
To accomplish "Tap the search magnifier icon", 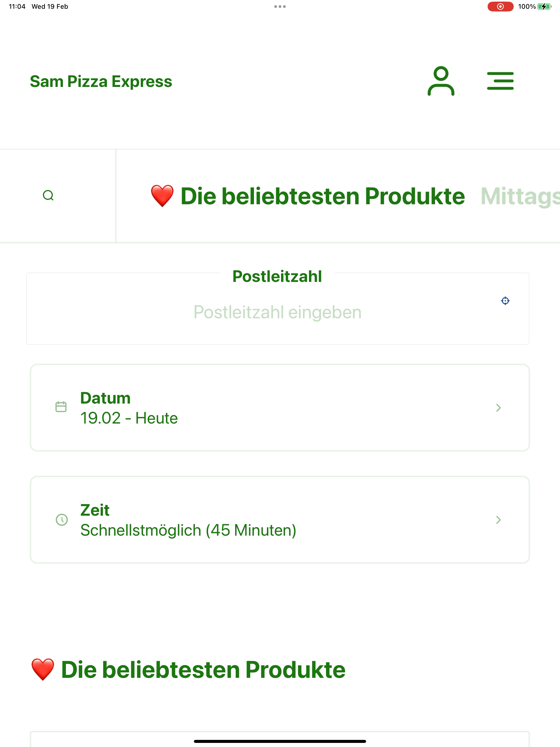I will 48,195.
